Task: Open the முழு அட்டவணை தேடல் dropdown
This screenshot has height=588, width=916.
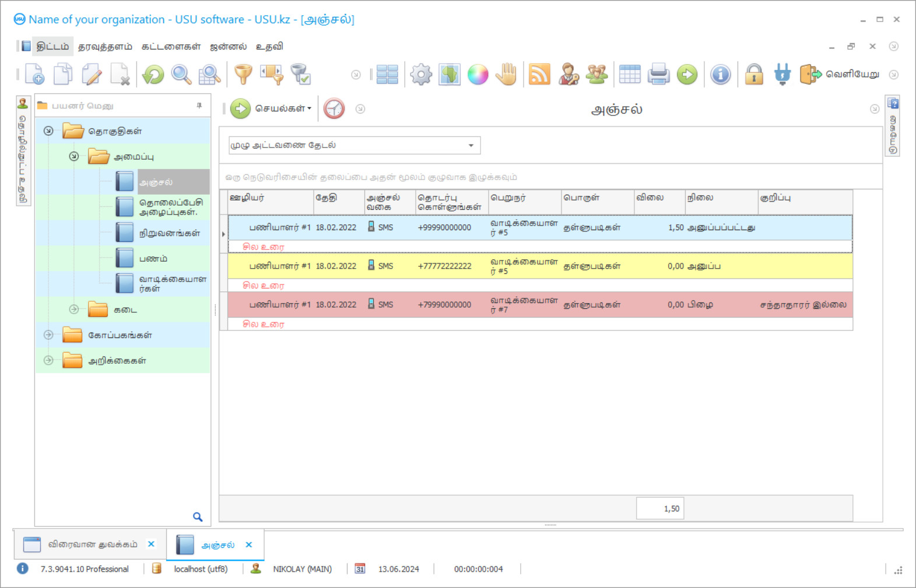Action: point(471,146)
